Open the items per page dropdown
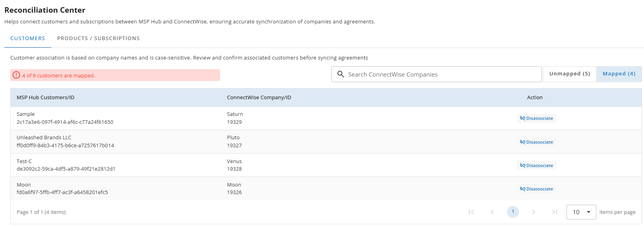This screenshot has width=644, height=227. click(x=581, y=212)
